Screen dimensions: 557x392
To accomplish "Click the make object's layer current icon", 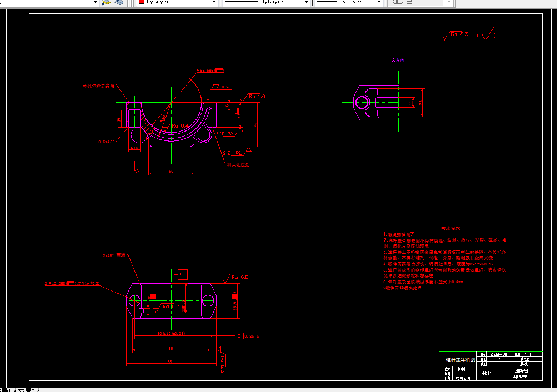I will [106, 2].
